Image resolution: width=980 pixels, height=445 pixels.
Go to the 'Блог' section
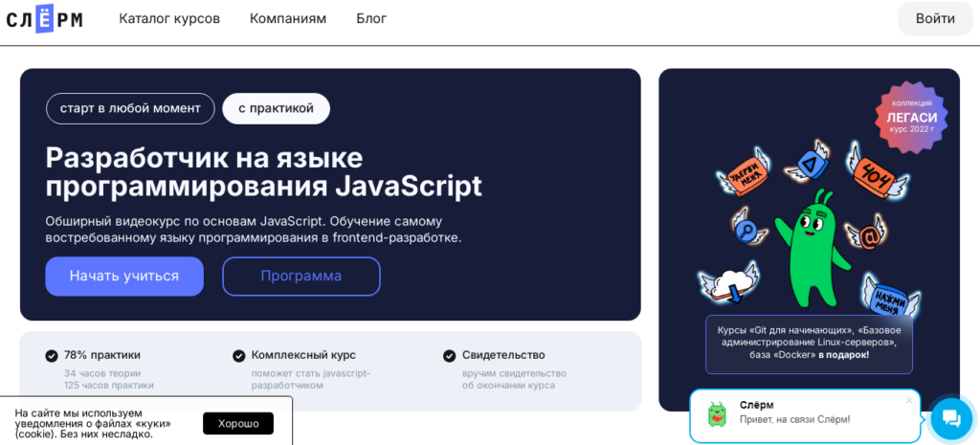click(x=371, y=19)
